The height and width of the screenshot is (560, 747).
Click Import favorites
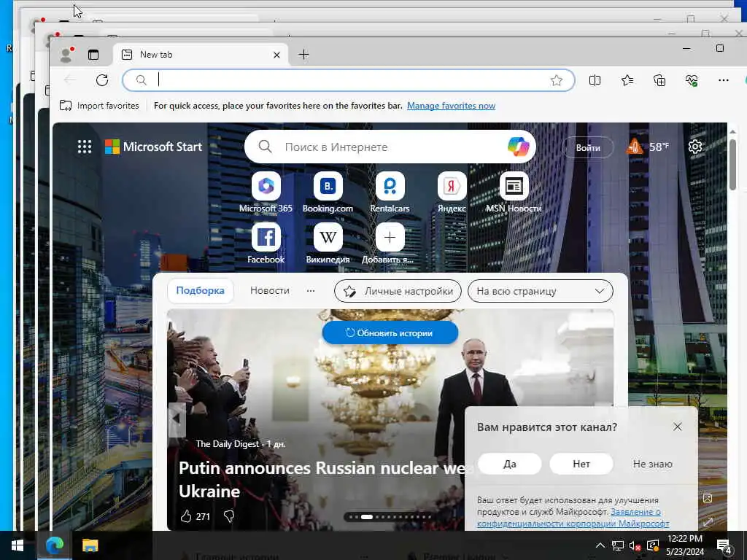pos(99,106)
